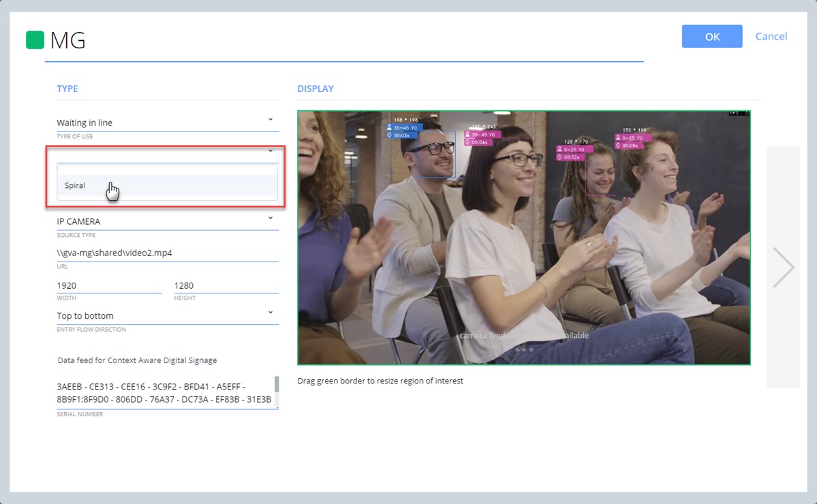
Task: Edit the Height field value 1280
Action: [x=226, y=285]
